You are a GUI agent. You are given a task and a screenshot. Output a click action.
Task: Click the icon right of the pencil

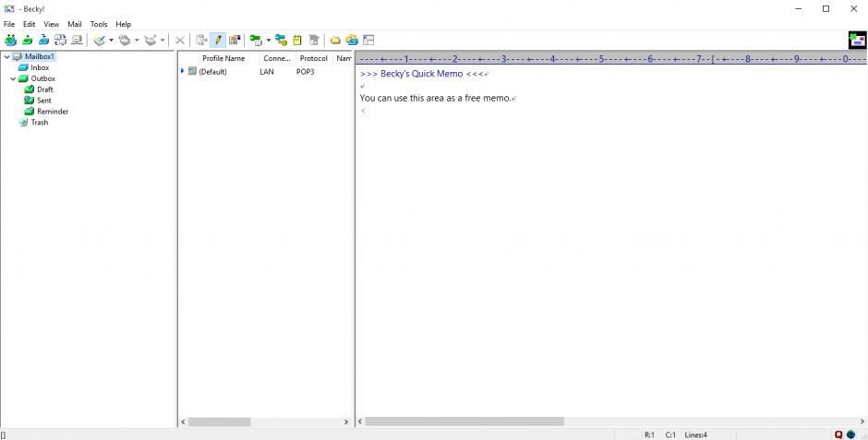coord(235,40)
